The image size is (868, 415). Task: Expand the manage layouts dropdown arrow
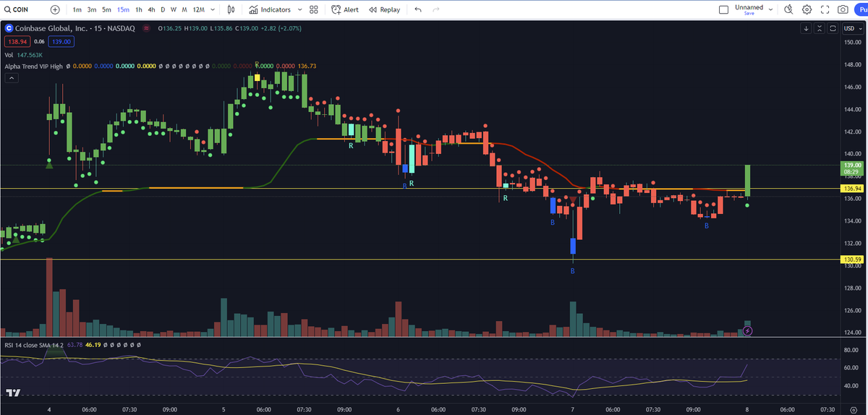(770, 9)
